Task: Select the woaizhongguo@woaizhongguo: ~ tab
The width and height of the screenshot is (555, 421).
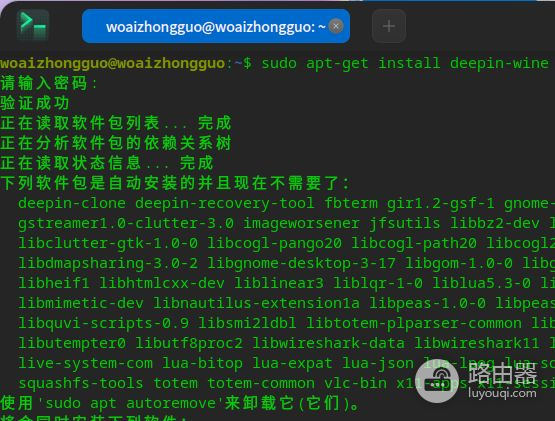Action: (x=216, y=26)
